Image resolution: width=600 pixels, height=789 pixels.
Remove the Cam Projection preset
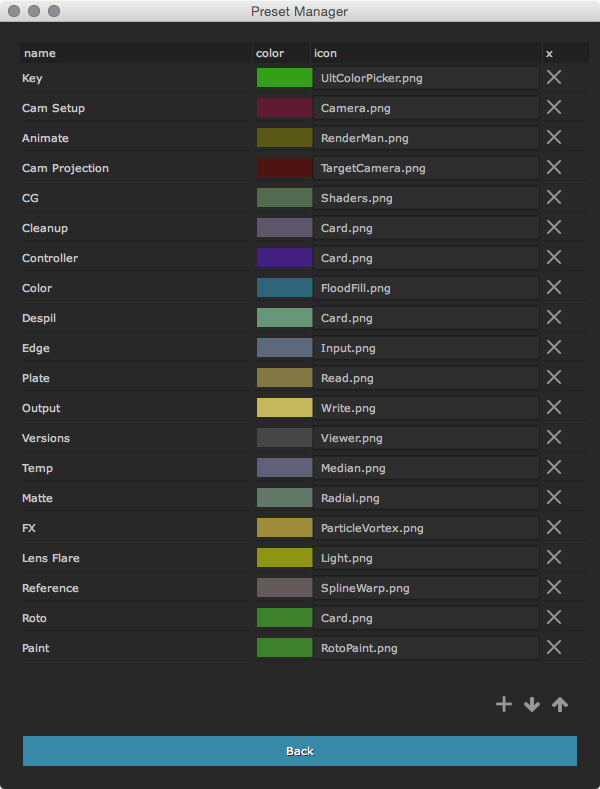554,168
